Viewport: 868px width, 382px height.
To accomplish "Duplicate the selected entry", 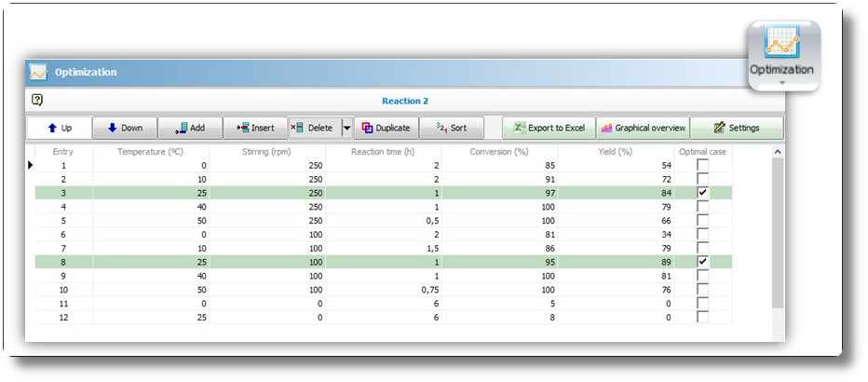I will [386, 128].
